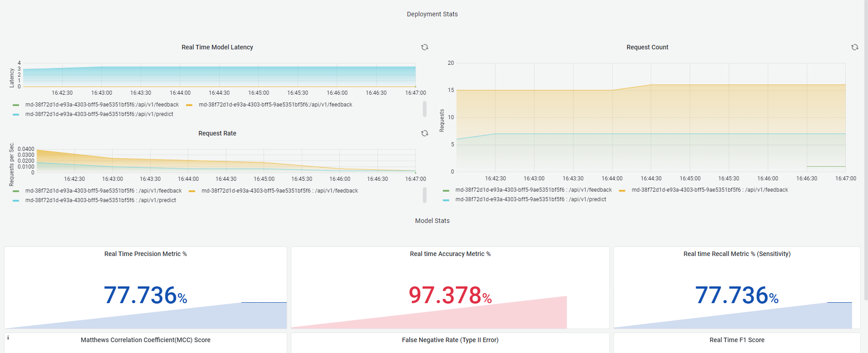868x353 pixels.
Task: Click the Request Count chart area
Action: click(651, 117)
